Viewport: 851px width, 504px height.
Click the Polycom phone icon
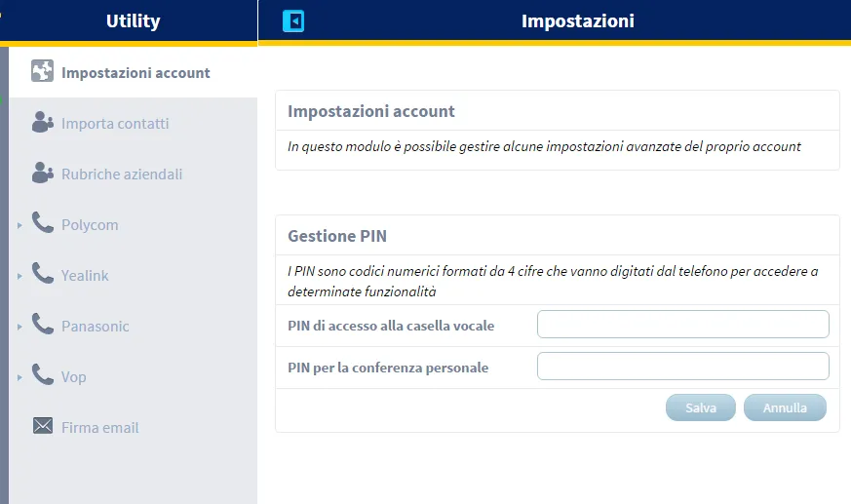pos(42,224)
